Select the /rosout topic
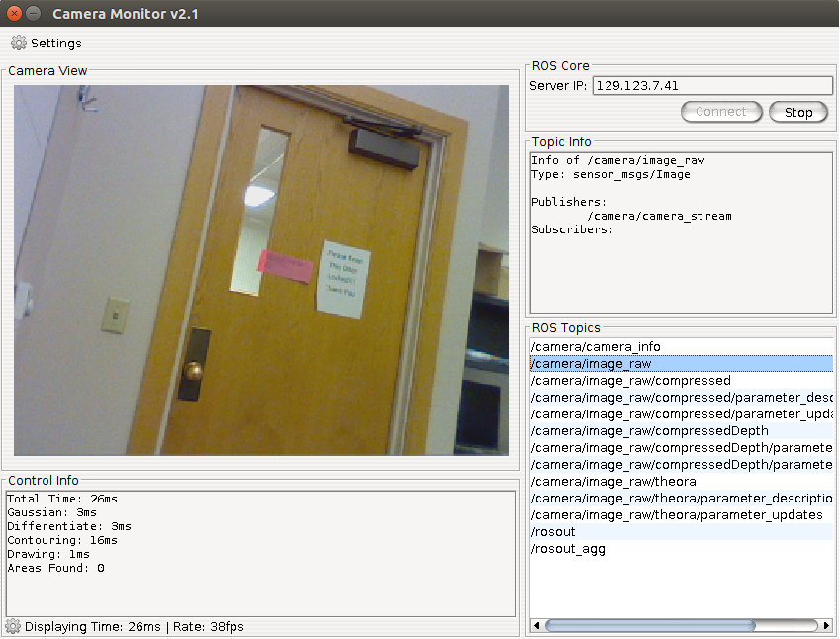Screen dimensions: 840x639 coord(682,532)
